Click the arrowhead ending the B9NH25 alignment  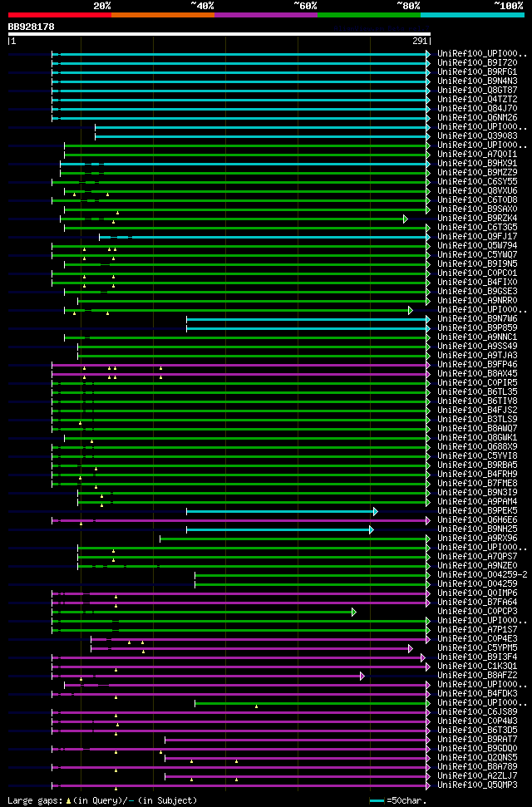(372, 529)
